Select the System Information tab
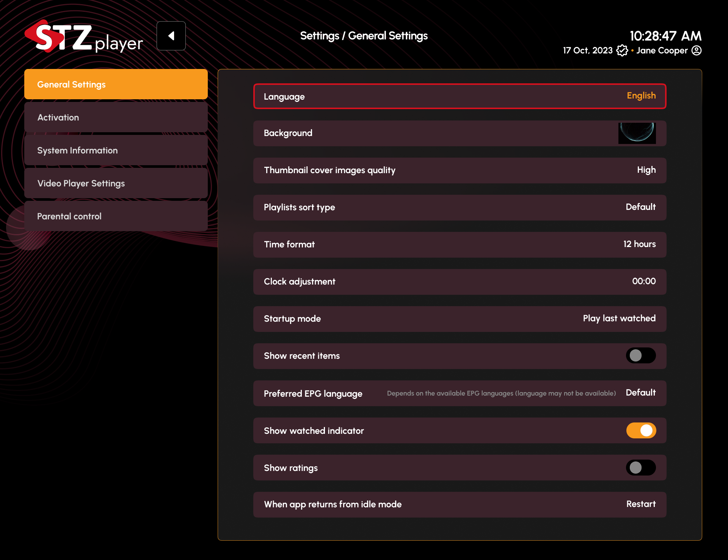 coord(116,150)
